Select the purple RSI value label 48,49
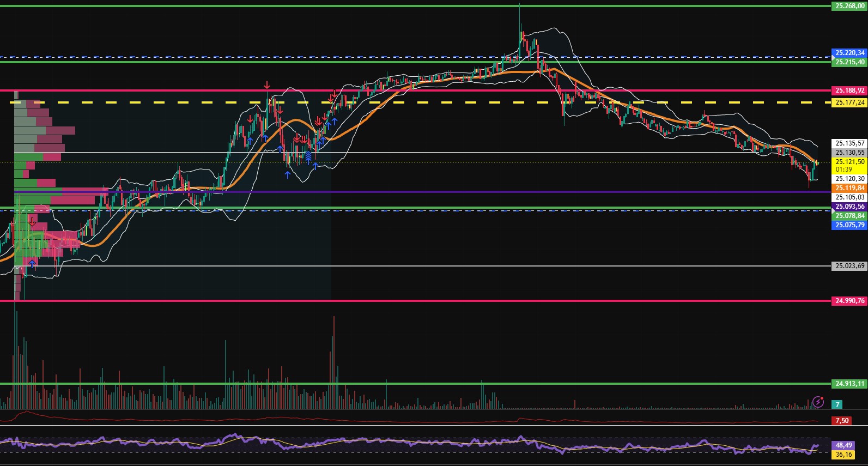Viewport: 868px width, 466px height. point(843,445)
